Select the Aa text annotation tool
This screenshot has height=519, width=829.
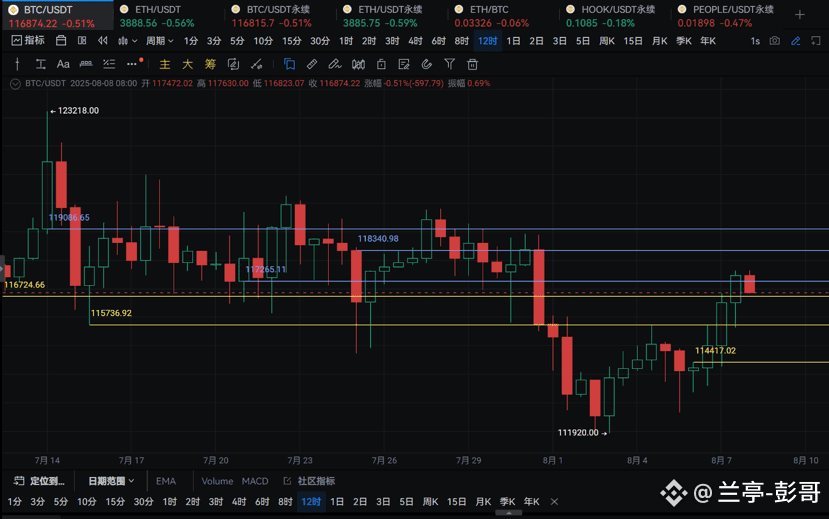[x=63, y=64]
